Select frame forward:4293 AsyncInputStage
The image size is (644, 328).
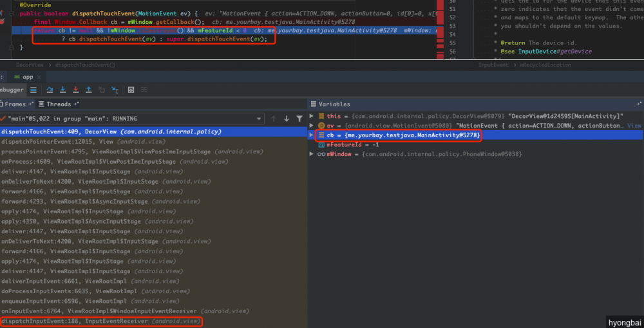153,202
